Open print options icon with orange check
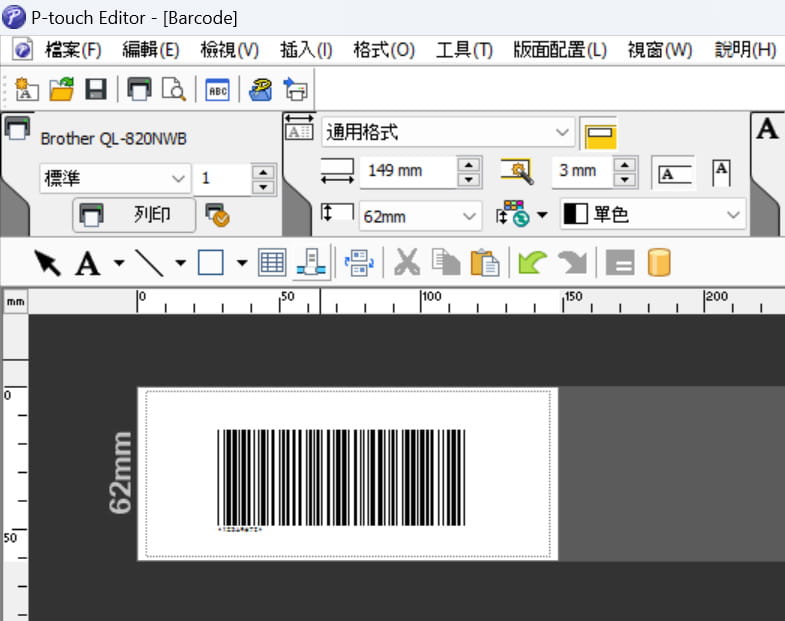 [x=217, y=215]
